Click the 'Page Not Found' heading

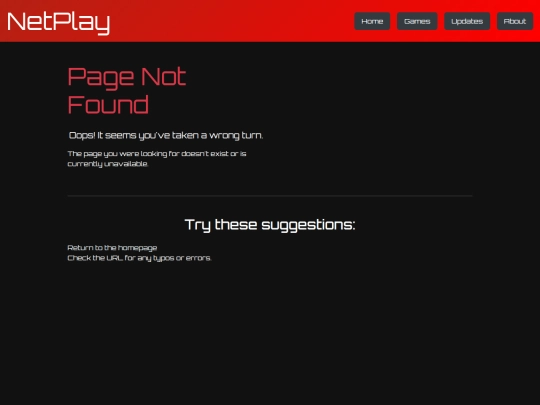click(127, 90)
